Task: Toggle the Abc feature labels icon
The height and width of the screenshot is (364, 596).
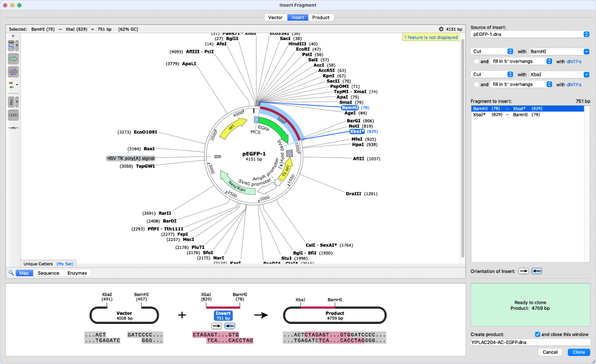Action: pyautogui.click(x=11, y=102)
